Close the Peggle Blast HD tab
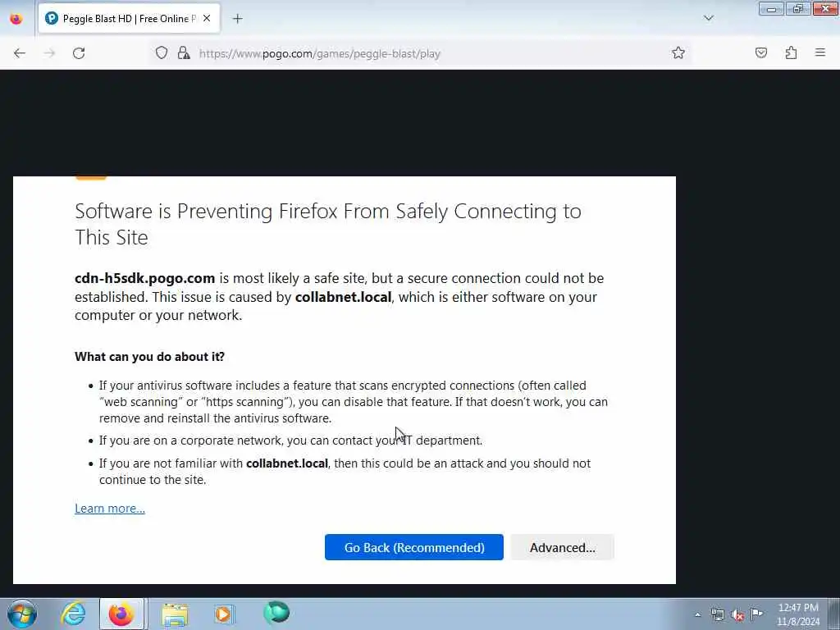Screen dimensions: 840x630 207,18
